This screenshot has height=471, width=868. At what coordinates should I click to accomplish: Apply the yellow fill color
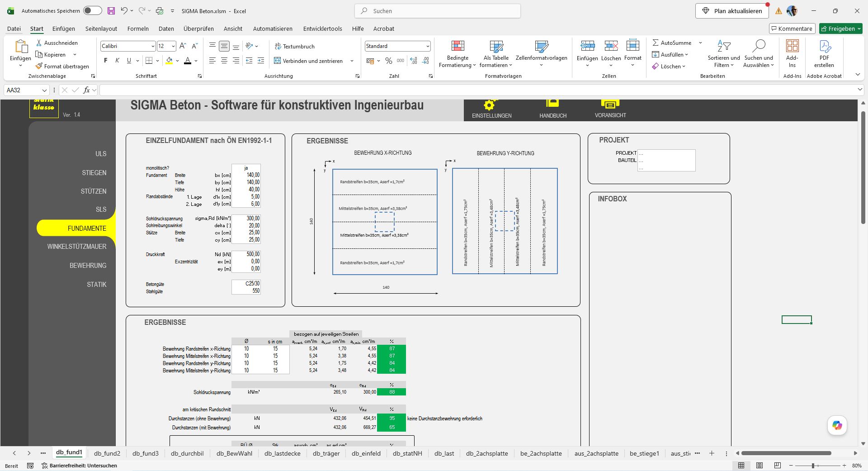tap(169, 61)
